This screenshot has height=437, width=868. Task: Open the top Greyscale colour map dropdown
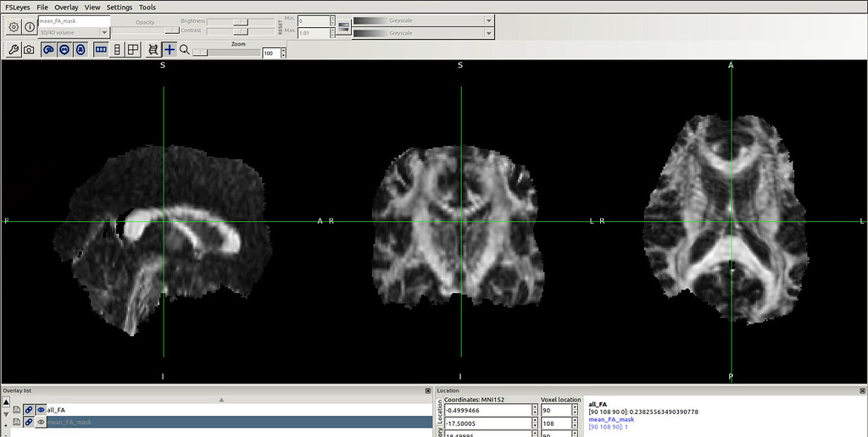(x=423, y=20)
